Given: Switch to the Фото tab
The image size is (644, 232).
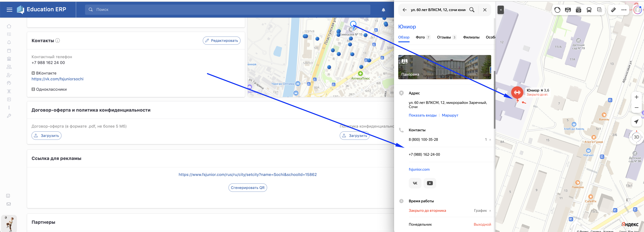Looking at the screenshot, I should pyautogui.click(x=423, y=37).
